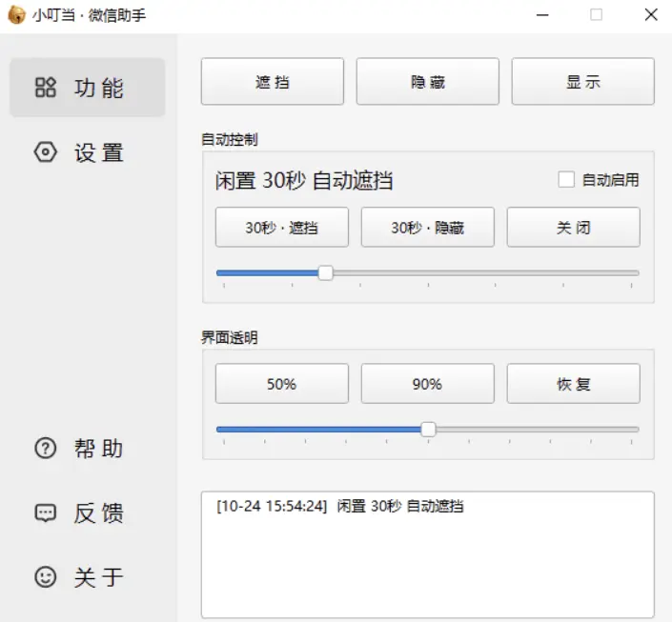Click 关闭 to turn off auto control

[573, 228]
